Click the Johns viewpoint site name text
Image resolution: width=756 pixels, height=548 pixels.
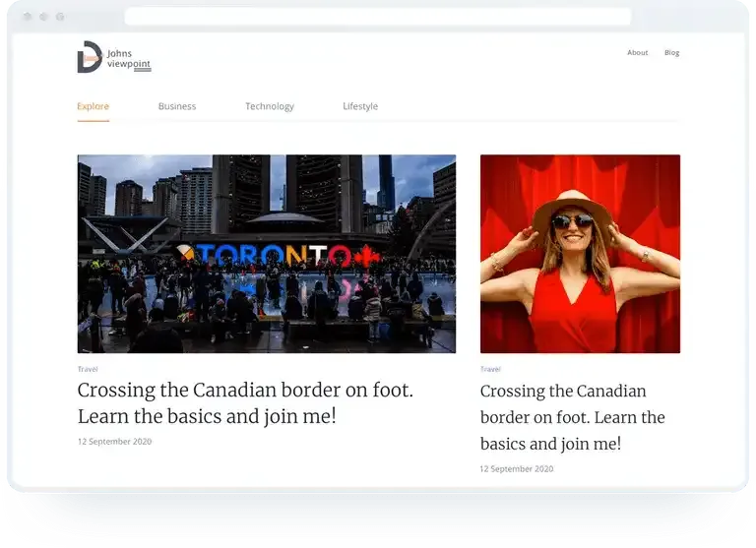click(x=129, y=59)
